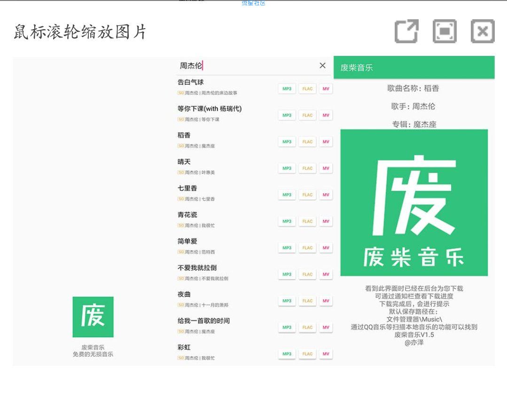Open MV for 给我一首歌的时间

pyautogui.click(x=326, y=327)
